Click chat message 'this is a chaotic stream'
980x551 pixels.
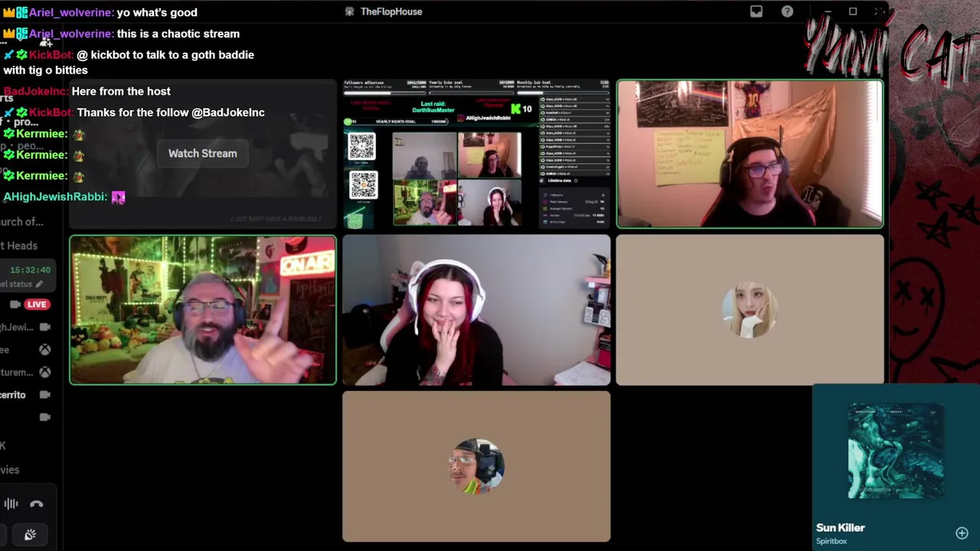point(178,34)
